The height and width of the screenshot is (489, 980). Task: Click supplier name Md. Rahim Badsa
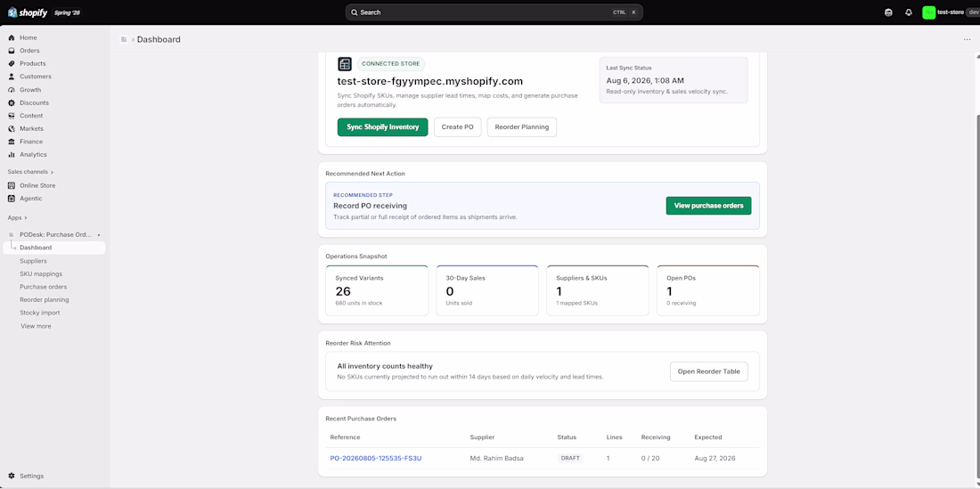(x=497, y=459)
